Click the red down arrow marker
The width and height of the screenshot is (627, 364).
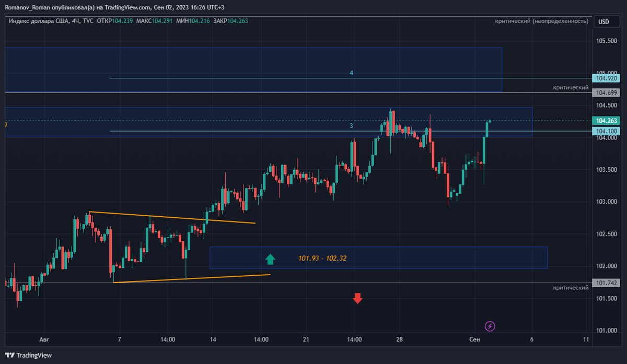tap(357, 298)
